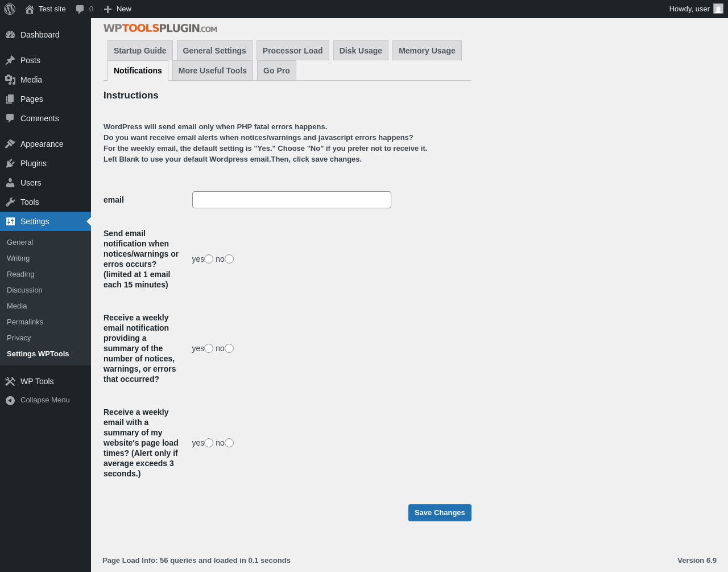Click the Plugins plug icon
This screenshot has width=728, height=572.
tap(10, 163)
